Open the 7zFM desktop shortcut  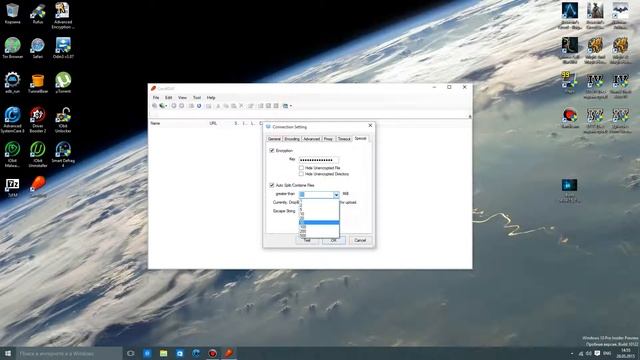[x=12, y=188]
